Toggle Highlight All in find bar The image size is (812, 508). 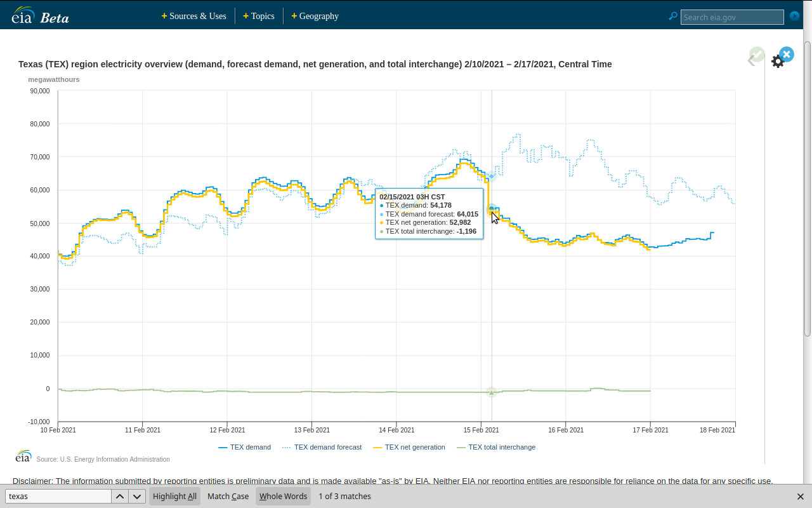click(174, 497)
